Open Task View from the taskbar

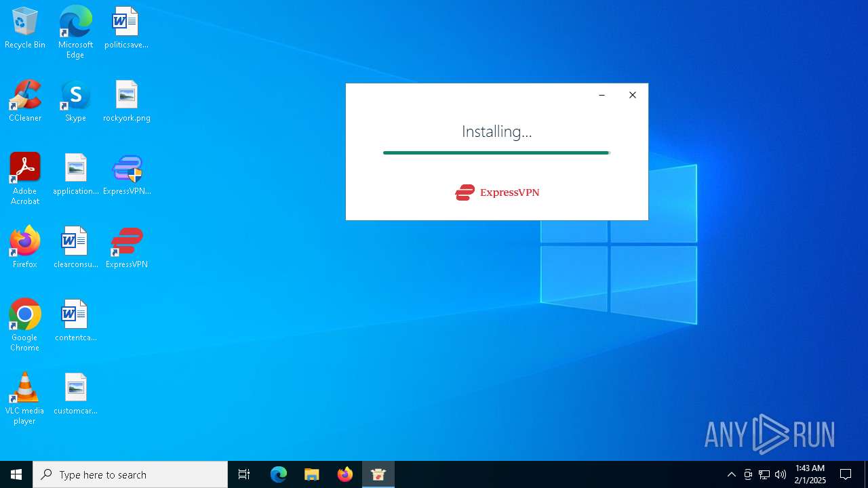(244, 474)
